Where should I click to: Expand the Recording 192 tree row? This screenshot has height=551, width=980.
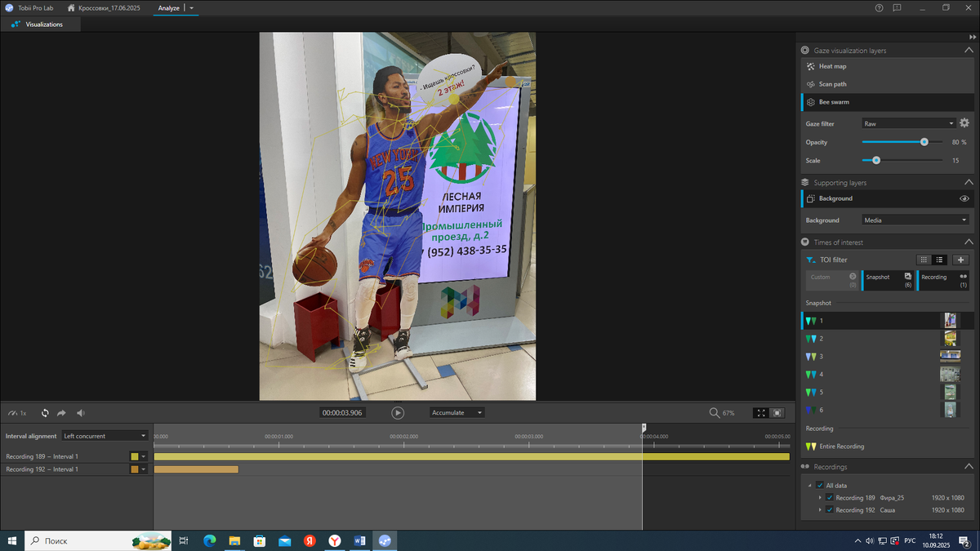pyautogui.click(x=820, y=509)
